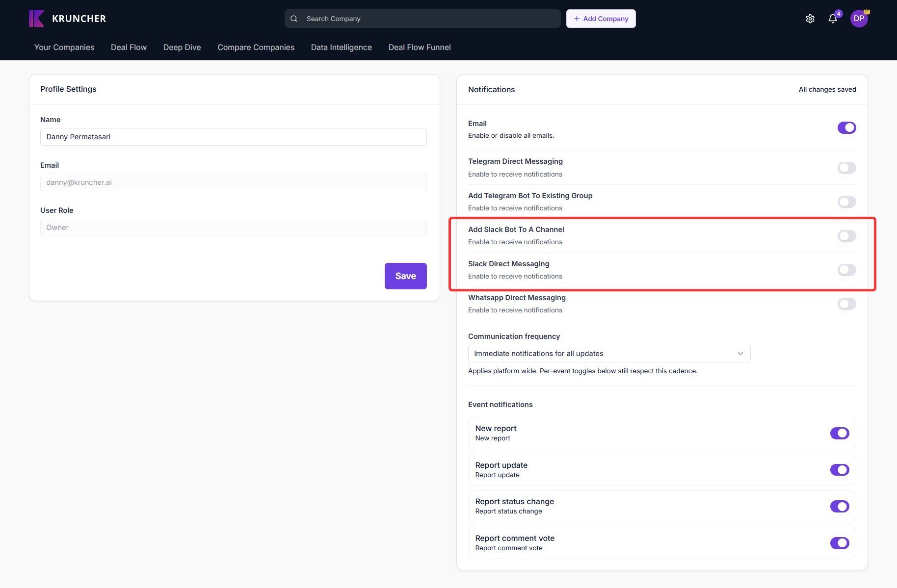
Task: Turn off New report notifications
Action: pos(840,433)
